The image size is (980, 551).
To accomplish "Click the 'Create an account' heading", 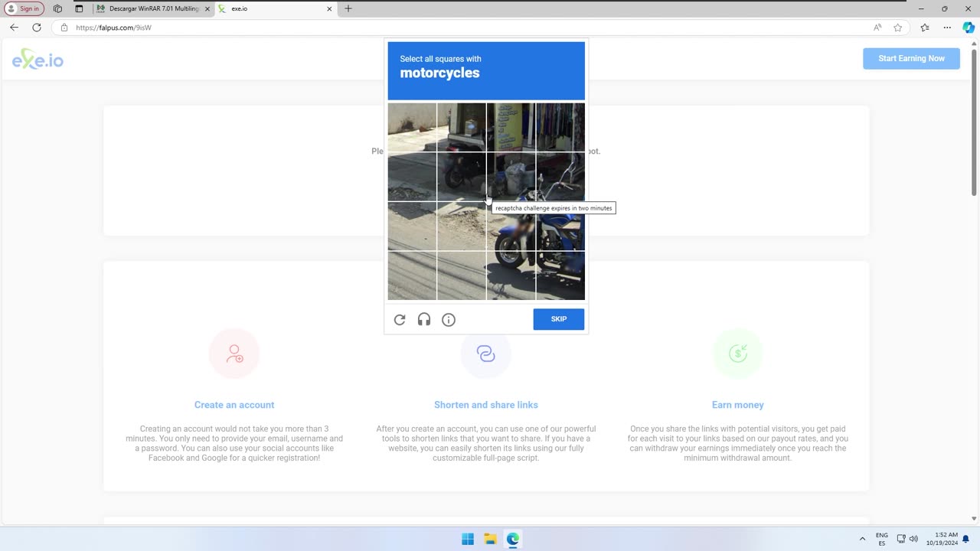I will coord(234,405).
